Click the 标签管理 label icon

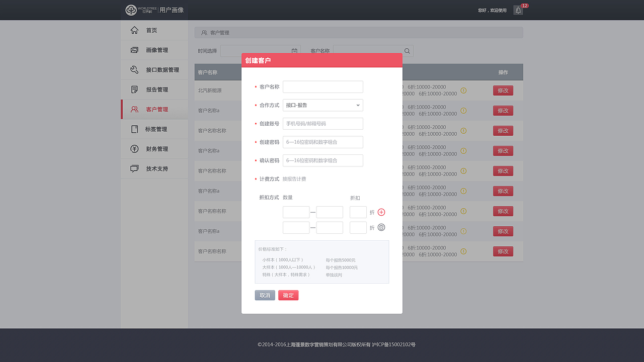click(134, 129)
